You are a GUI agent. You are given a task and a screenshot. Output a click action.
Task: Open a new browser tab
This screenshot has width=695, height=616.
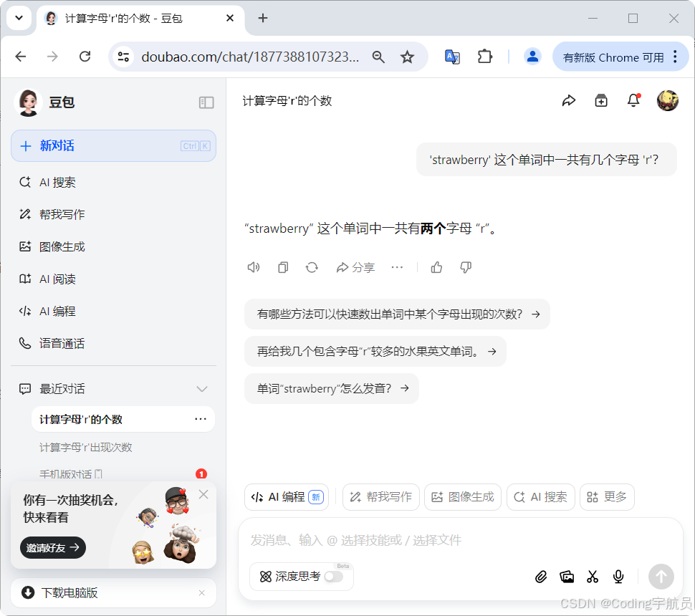[263, 18]
